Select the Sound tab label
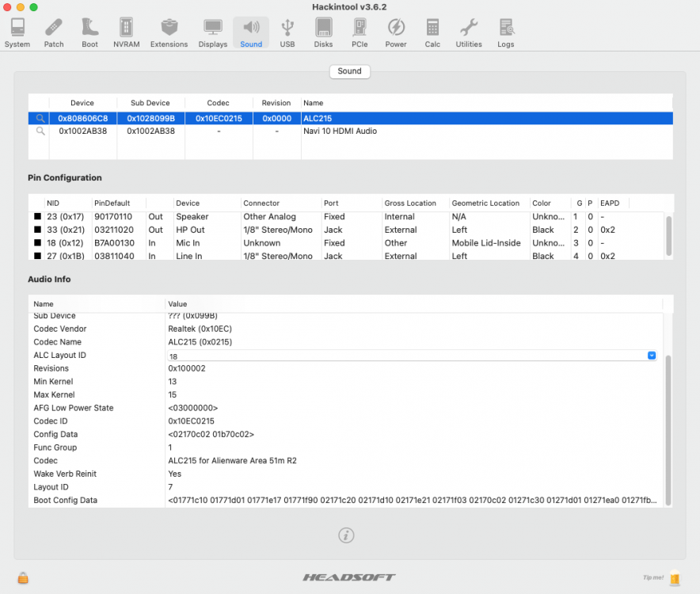 pos(349,71)
